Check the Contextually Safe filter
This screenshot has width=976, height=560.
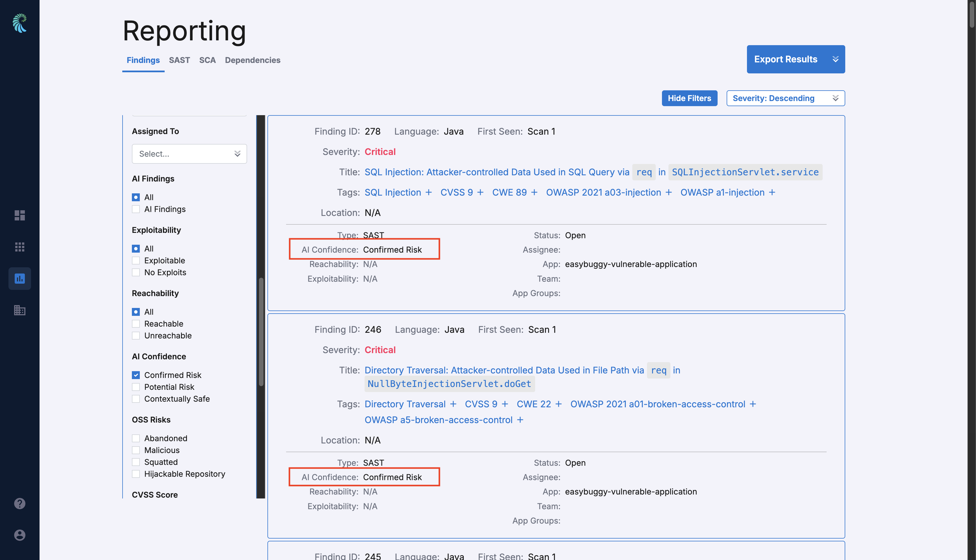click(x=136, y=399)
